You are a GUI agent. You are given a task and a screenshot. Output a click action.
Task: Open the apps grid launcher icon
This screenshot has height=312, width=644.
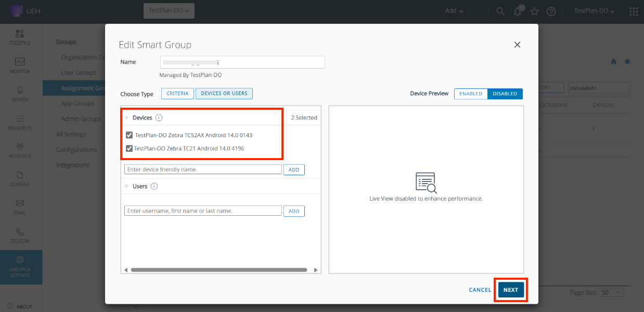coord(634,11)
